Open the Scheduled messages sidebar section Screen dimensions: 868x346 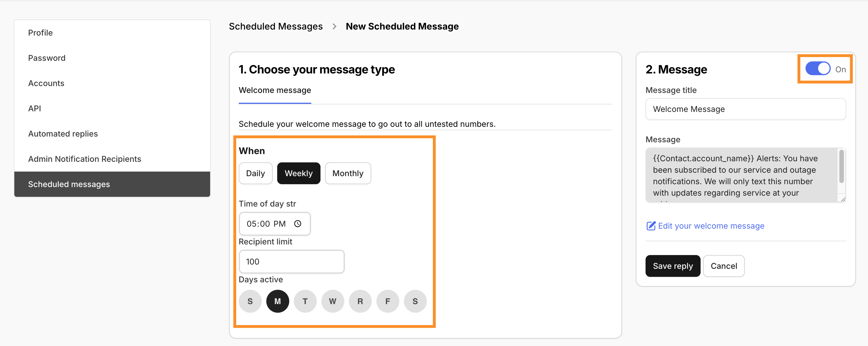point(69,184)
